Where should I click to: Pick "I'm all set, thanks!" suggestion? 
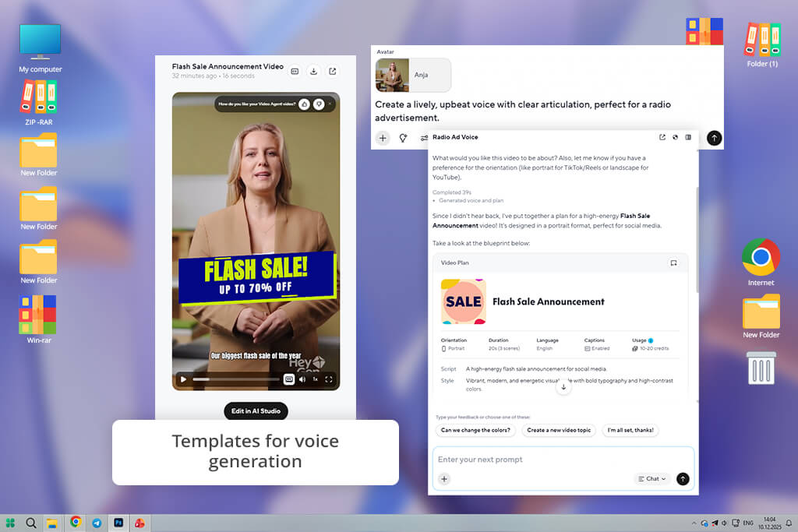[630, 430]
